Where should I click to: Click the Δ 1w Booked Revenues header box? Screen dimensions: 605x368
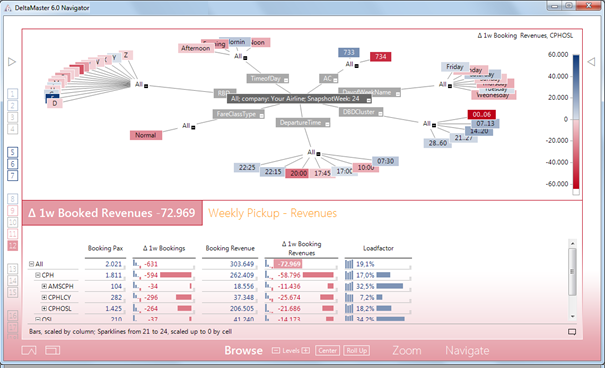click(112, 213)
